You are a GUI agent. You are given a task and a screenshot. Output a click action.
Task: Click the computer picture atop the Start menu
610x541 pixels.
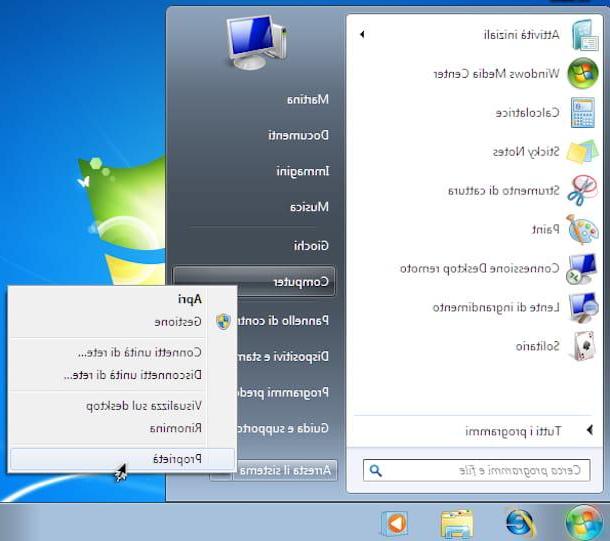coord(257,42)
